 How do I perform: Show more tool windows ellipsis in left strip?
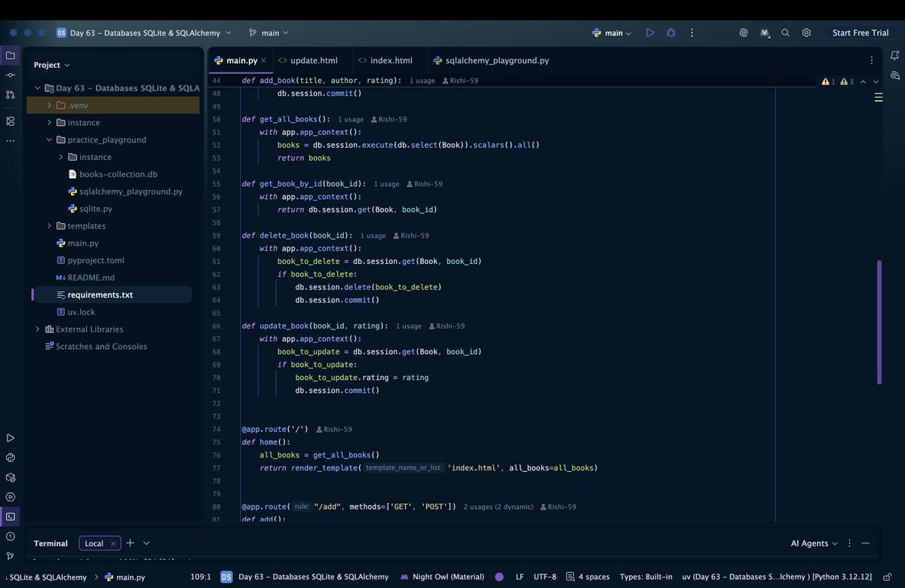click(x=10, y=140)
